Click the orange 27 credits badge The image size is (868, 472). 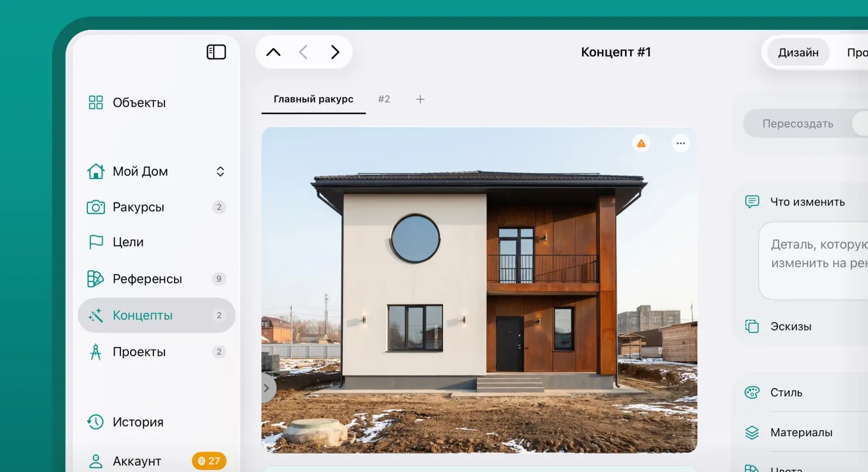pos(209,461)
